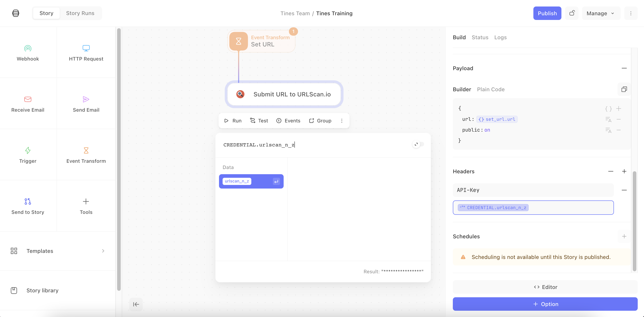This screenshot has width=644, height=317.
Task: Click the braces icon in payload builder
Action: (x=608, y=109)
